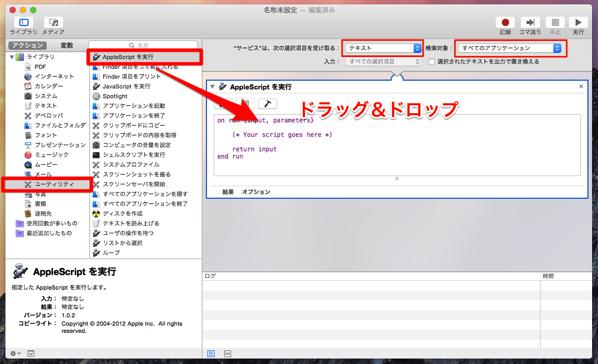Viewport: 598px width, 364px height.
Task: Show the log view icon
Action: 211,354
